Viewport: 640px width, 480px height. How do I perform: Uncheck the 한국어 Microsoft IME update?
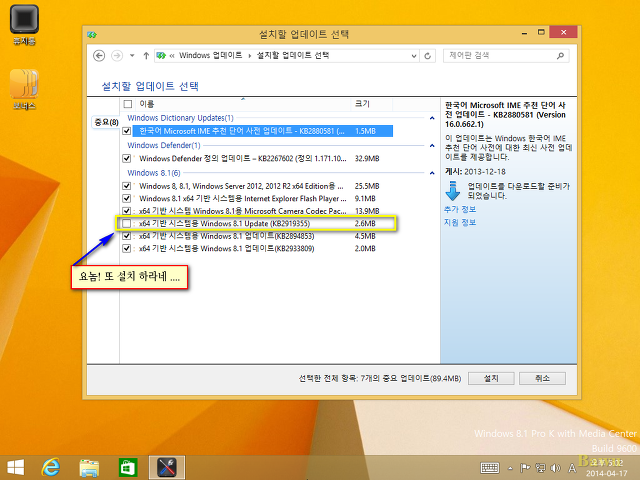(x=127, y=131)
